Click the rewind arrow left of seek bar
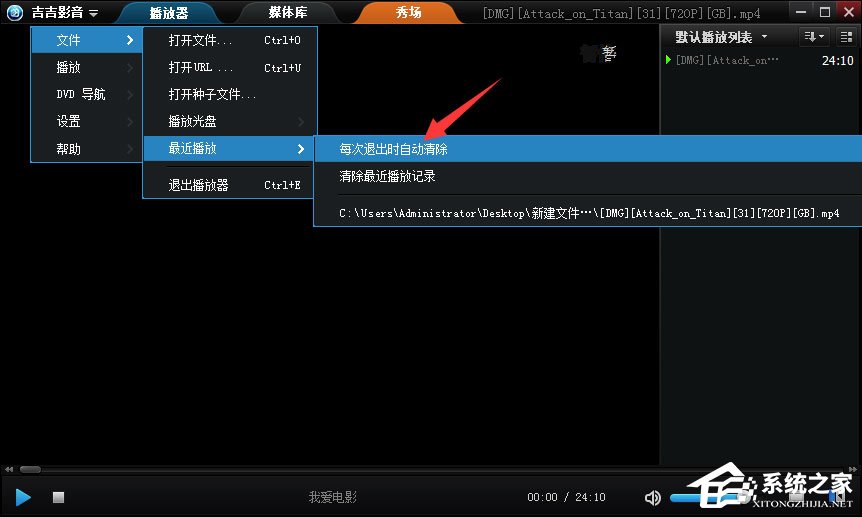This screenshot has width=862, height=517. coord(9,469)
